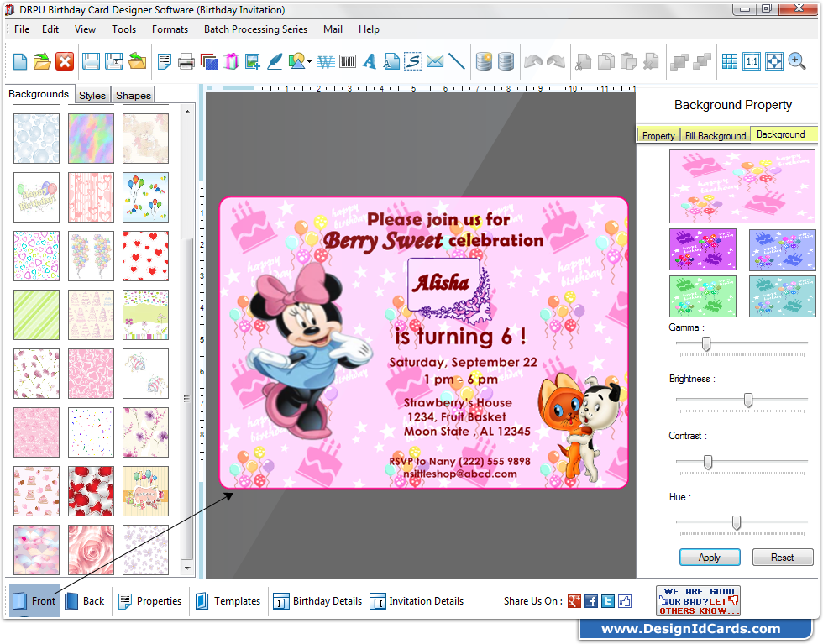Click the New document icon

pyautogui.click(x=19, y=61)
